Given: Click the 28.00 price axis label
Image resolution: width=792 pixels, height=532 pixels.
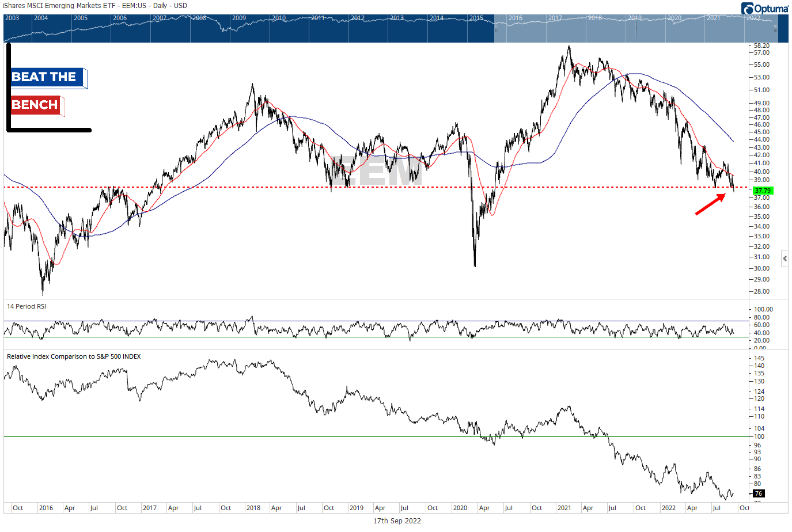Looking at the screenshot, I should (x=762, y=291).
